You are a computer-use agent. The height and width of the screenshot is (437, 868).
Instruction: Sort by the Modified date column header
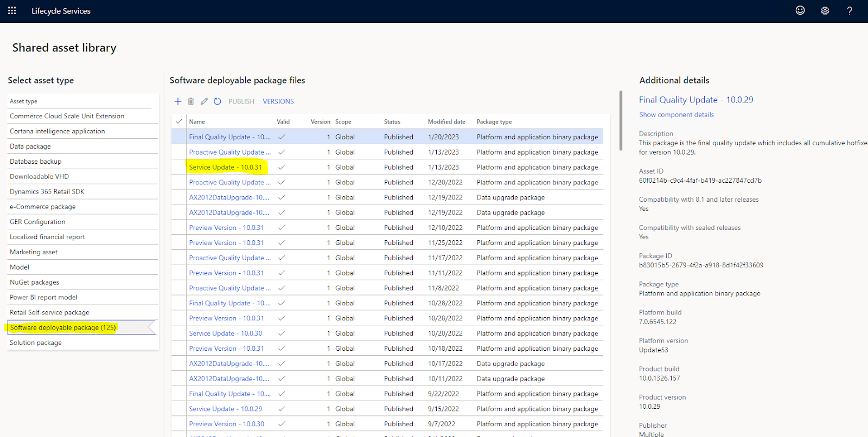click(446, 122)
